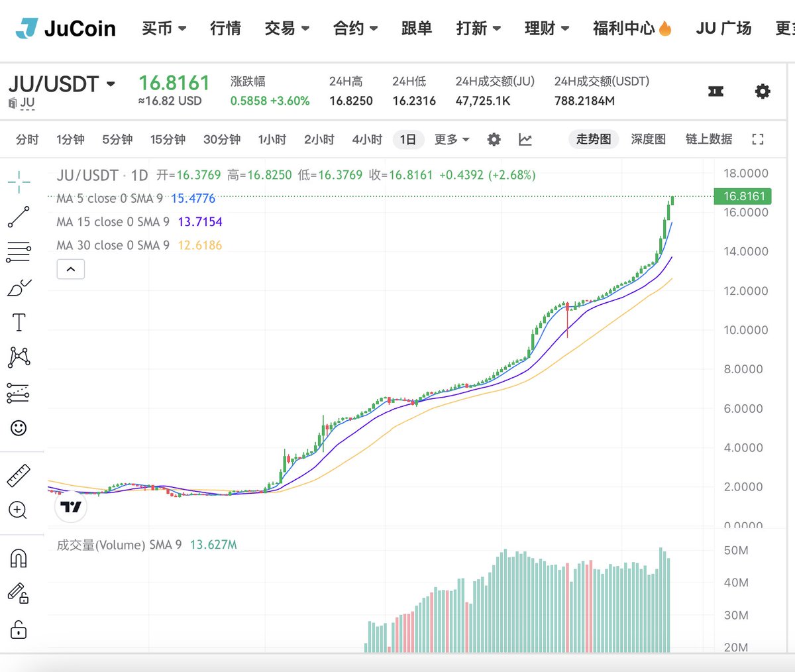The image size is (795, 672).
Task: Choose the brush drawing tool
Action: tap(19, 288)
